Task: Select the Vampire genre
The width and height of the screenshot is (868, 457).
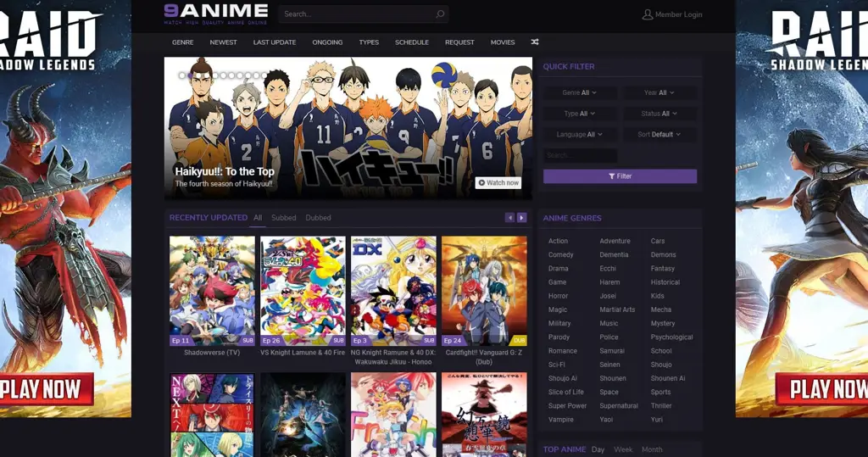Action: point(561,420)
